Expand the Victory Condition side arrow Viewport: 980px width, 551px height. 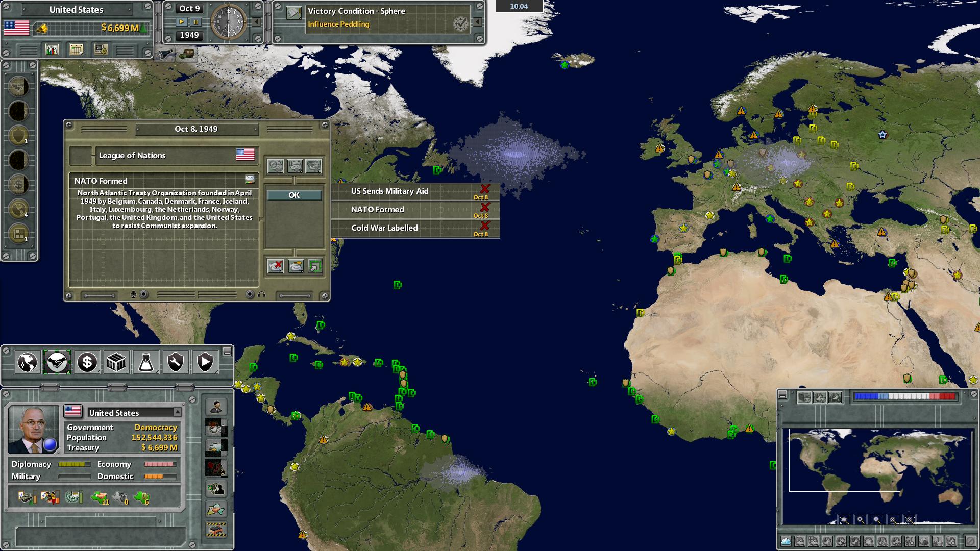(x=477, y=22)
